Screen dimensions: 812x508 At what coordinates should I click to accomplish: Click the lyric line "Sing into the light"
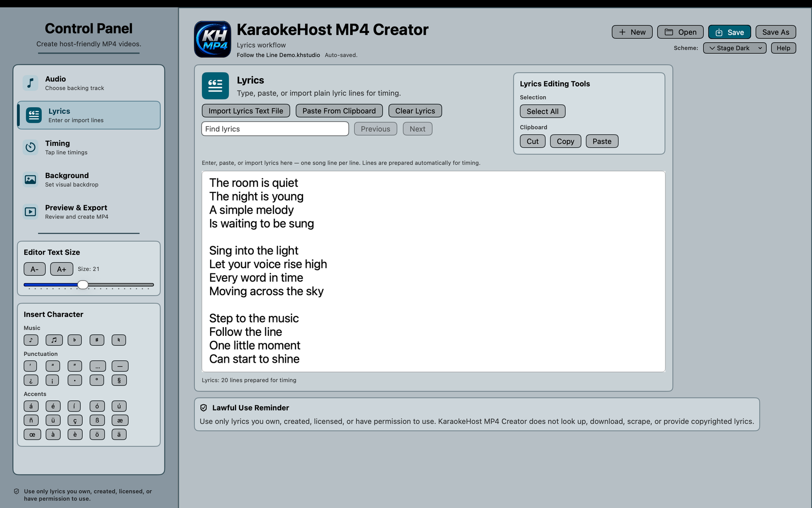254,250
